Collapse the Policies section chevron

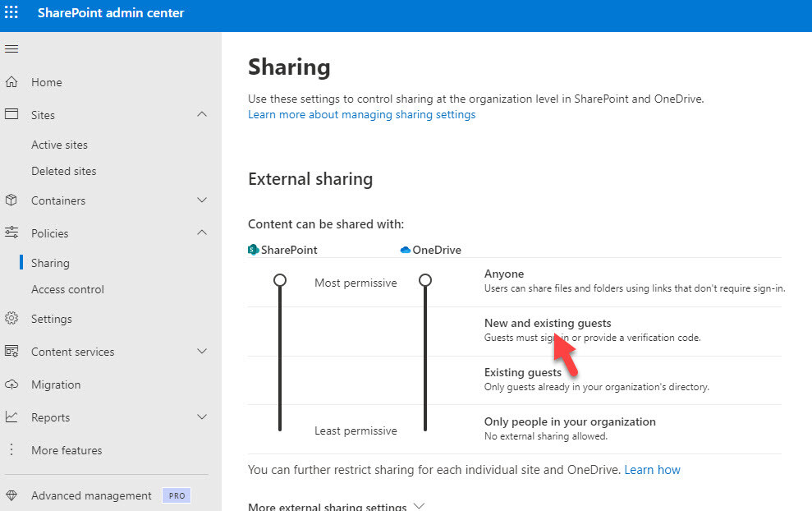202,232
